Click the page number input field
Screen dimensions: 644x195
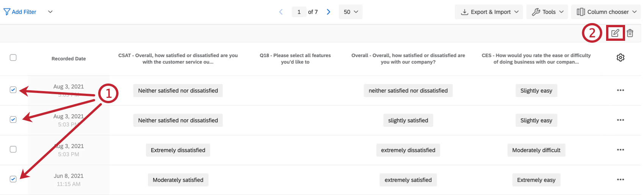point(299,12)
